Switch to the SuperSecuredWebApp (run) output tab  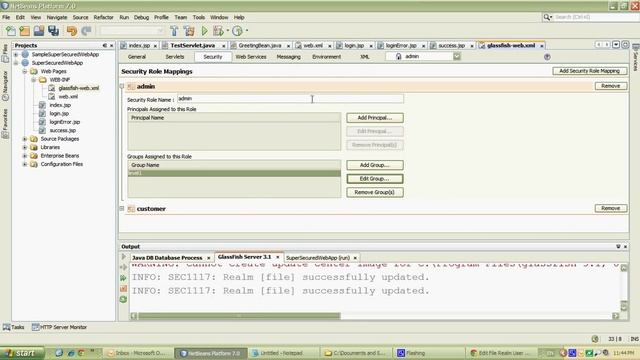click(x=318, y=258)
